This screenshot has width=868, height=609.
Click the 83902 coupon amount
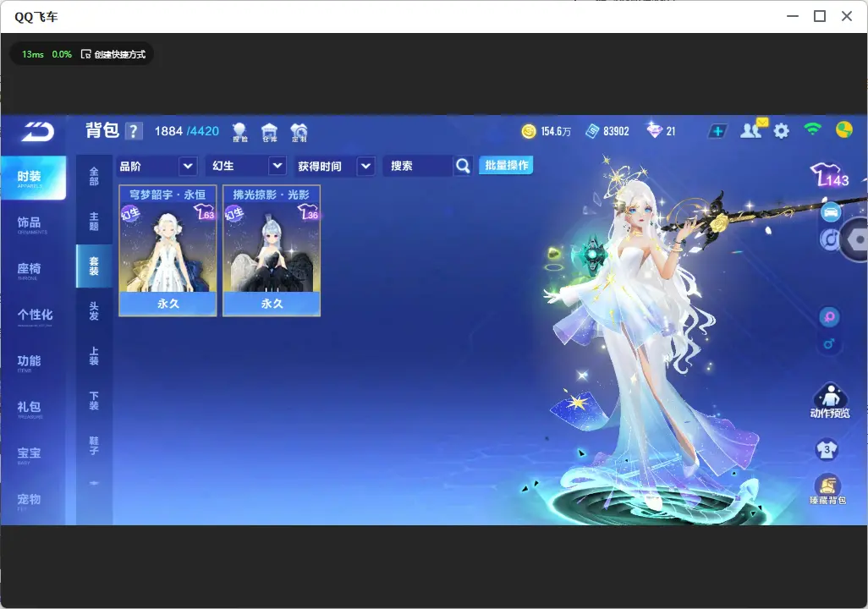point(616,131)
